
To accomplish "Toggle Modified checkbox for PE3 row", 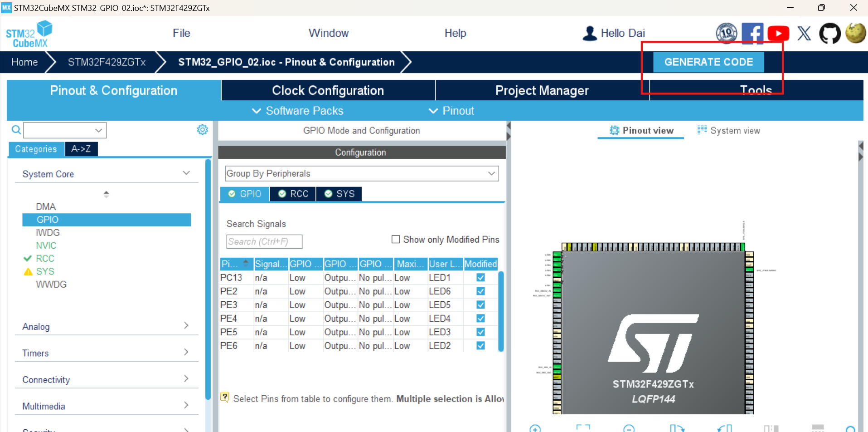I will (481, 304).
